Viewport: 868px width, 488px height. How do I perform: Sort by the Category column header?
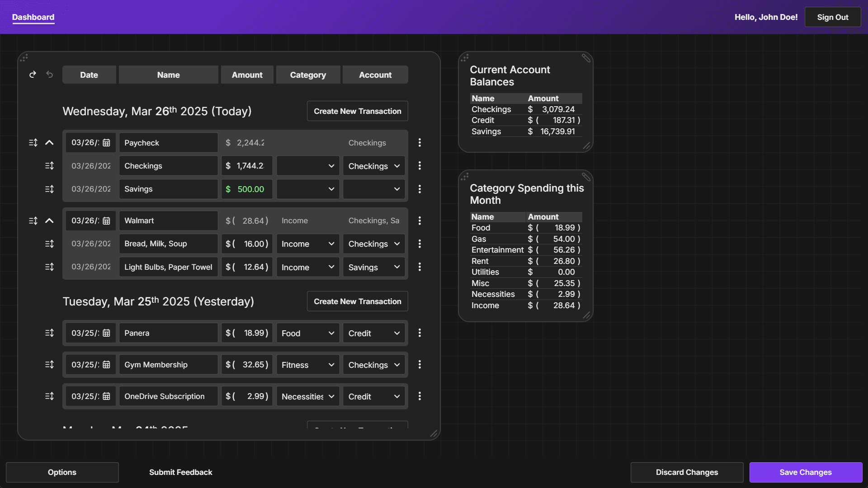click(x=308, y=75)
